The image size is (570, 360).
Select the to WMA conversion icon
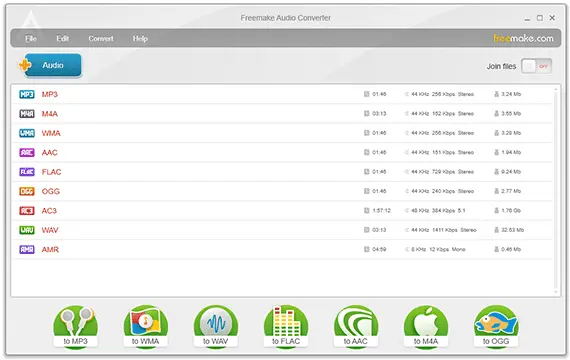coord(145,327)
